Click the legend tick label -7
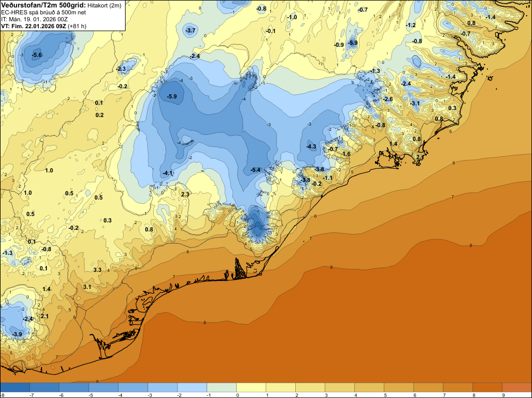The width and height of the screenshot is (532, 398). coord(31,395)
